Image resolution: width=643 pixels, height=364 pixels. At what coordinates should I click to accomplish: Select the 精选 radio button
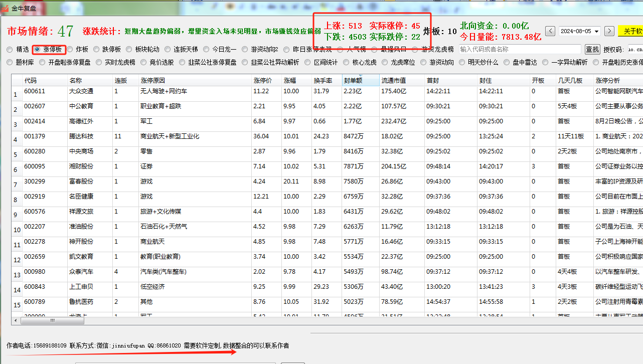(x=10, y=50)
